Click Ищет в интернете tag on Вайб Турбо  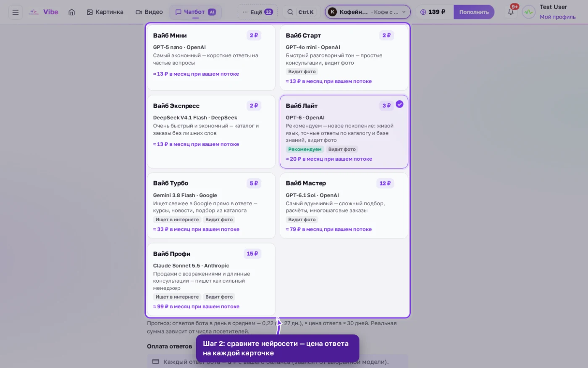pos(177,220)
